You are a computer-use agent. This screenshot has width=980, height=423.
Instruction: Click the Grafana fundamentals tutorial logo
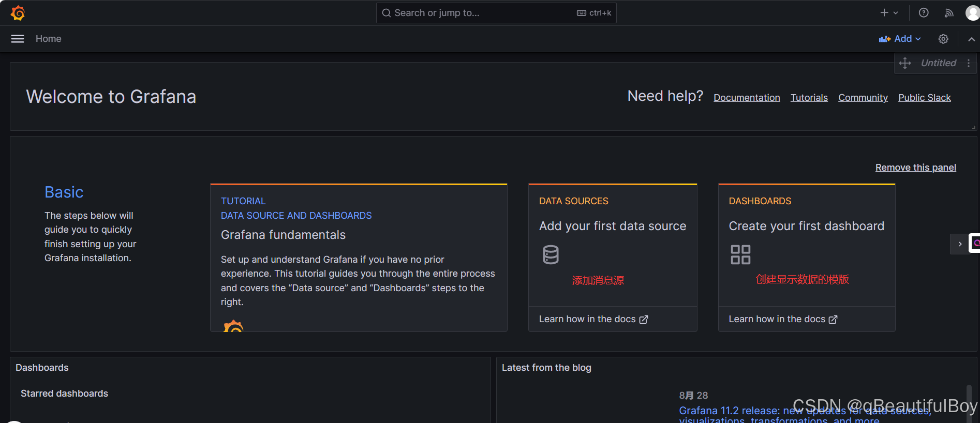click(x=233, y=326)
